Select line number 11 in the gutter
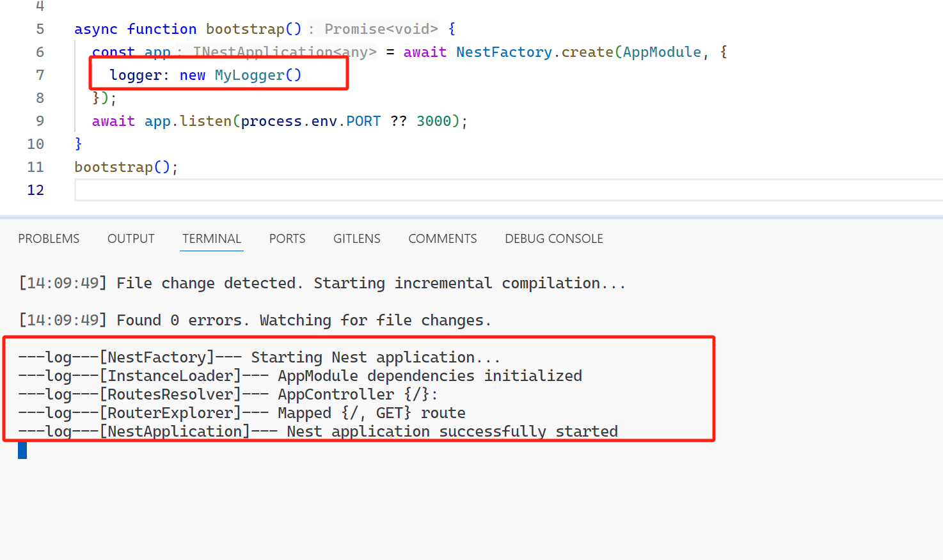Screen dimensions: 943x560 click(x=36, y=167)
